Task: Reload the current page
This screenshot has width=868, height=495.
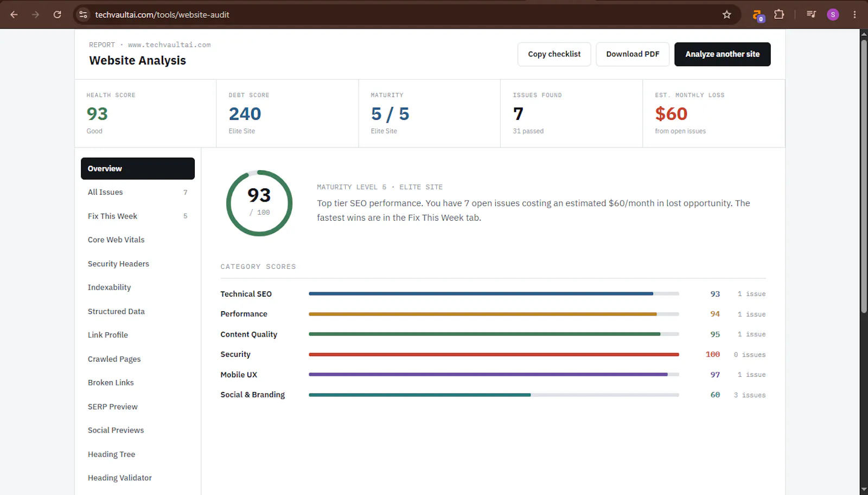Action: pos(57,15)
